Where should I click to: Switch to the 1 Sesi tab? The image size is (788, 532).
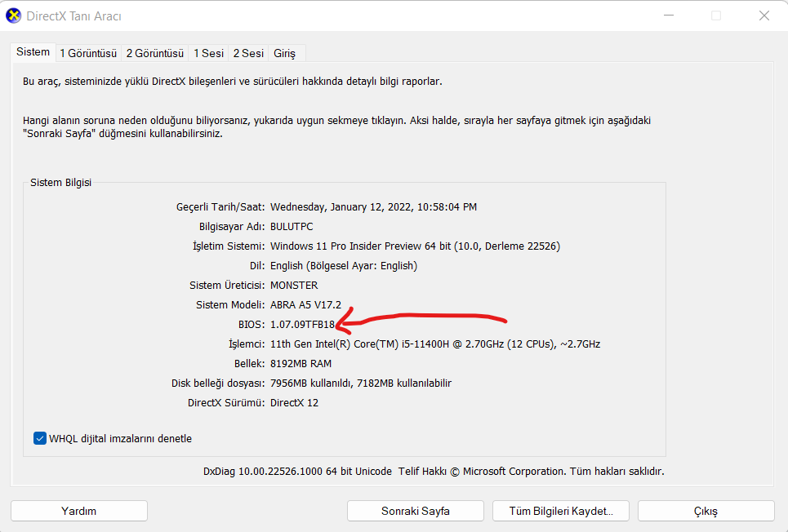[x=208, y=53]
